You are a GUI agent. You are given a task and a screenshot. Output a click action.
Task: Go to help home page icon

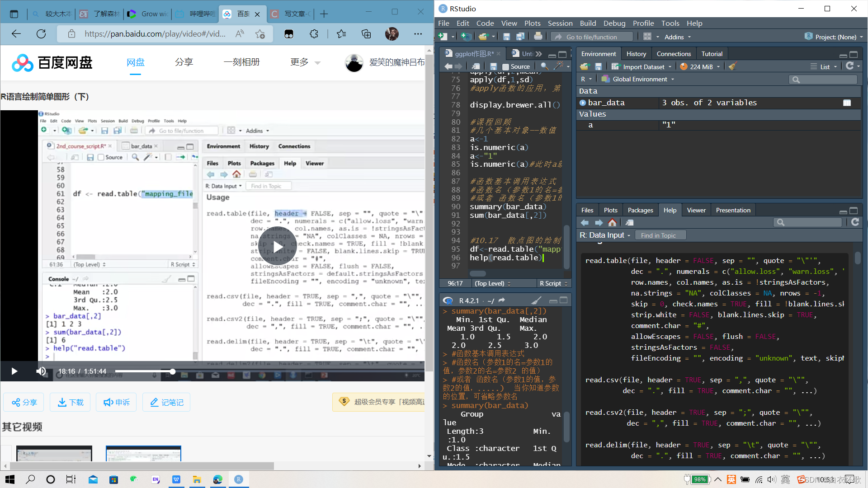(612, 222)
